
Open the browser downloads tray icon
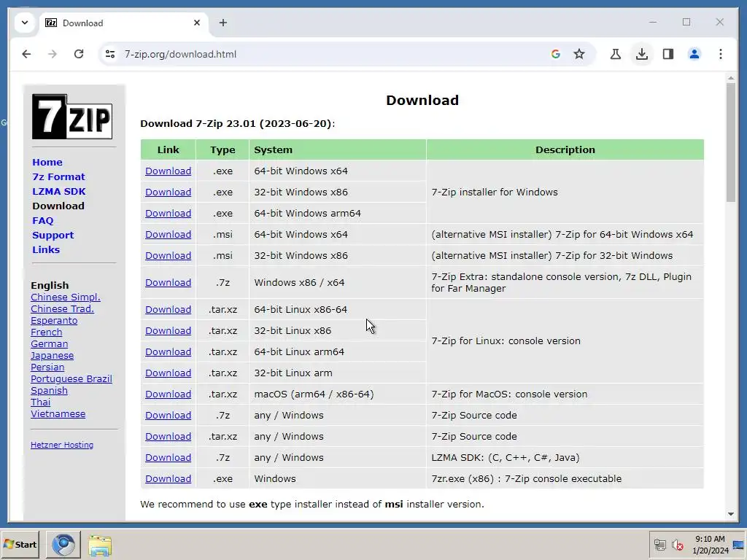(642, 54)
